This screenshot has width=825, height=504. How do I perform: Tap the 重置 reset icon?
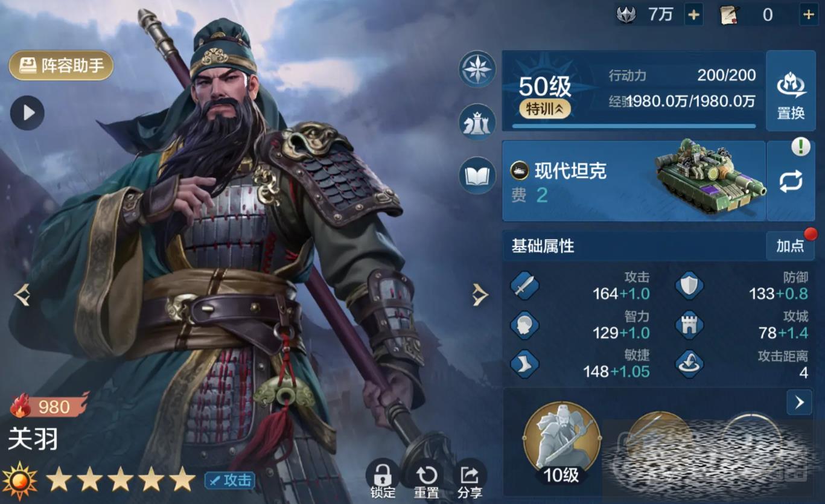pos(426,479)
